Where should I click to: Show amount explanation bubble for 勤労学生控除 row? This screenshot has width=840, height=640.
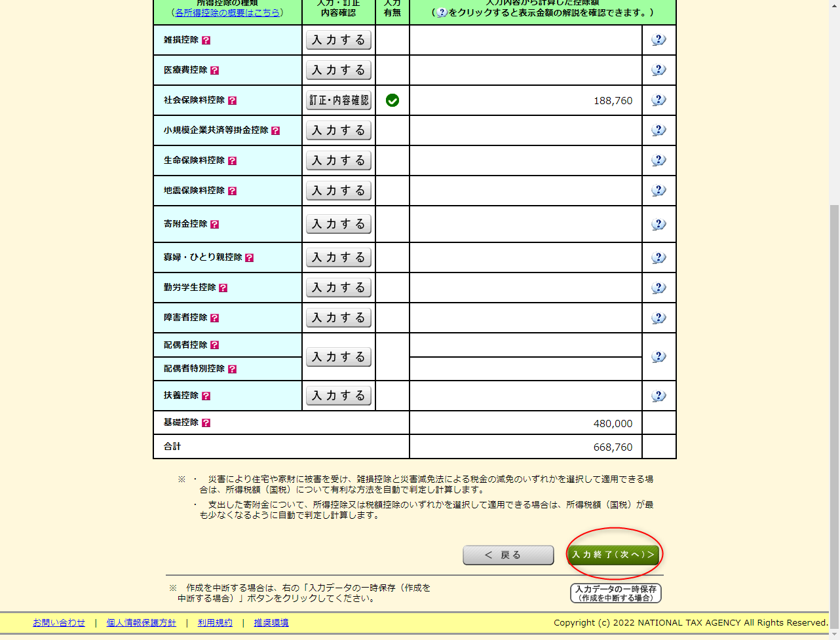point(659,288)
